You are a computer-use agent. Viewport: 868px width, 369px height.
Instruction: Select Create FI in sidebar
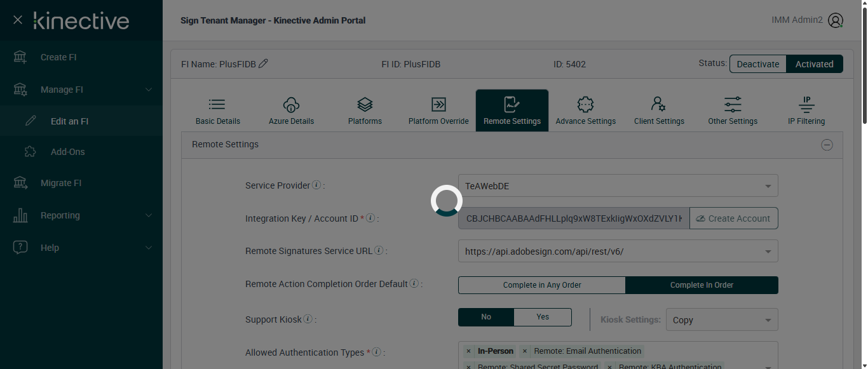[x=81, y=57]
